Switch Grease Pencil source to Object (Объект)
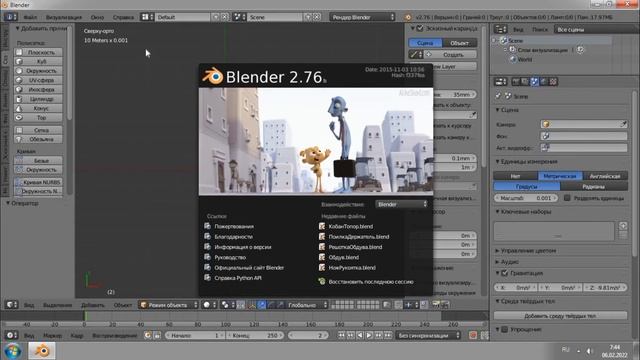Viewport: 640px width, 360px height. [460, 43]
